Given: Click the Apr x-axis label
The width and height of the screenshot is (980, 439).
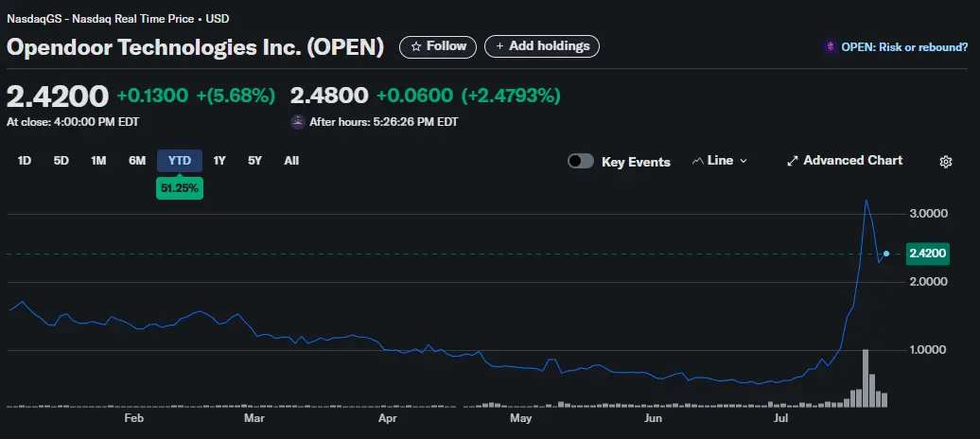Looking at the screenshot, I should coord(388,418).
